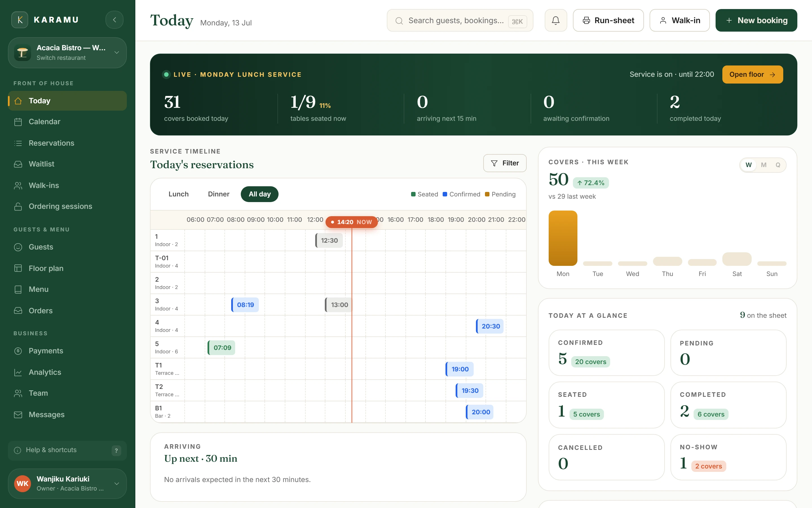Viewport: 812px width, 508px height.
Task: Open the 12:30 booking on table 1
Action: pyautogui.click(x=329, y=240)
